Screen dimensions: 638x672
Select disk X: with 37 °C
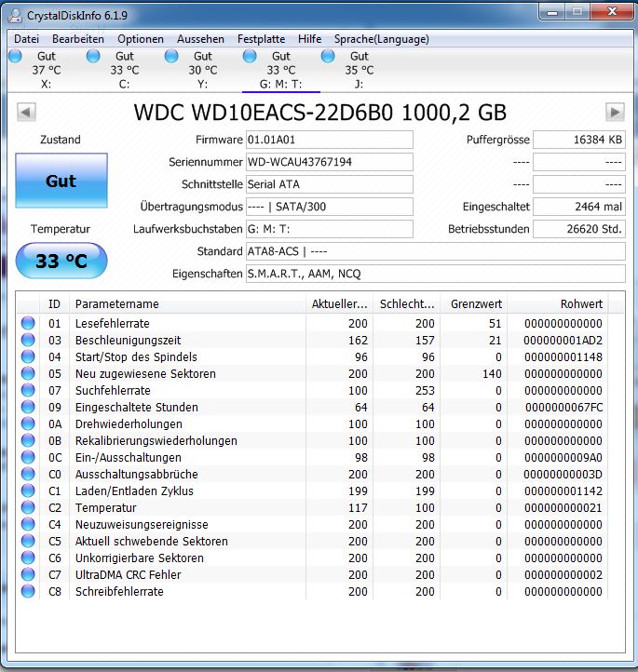47,70
